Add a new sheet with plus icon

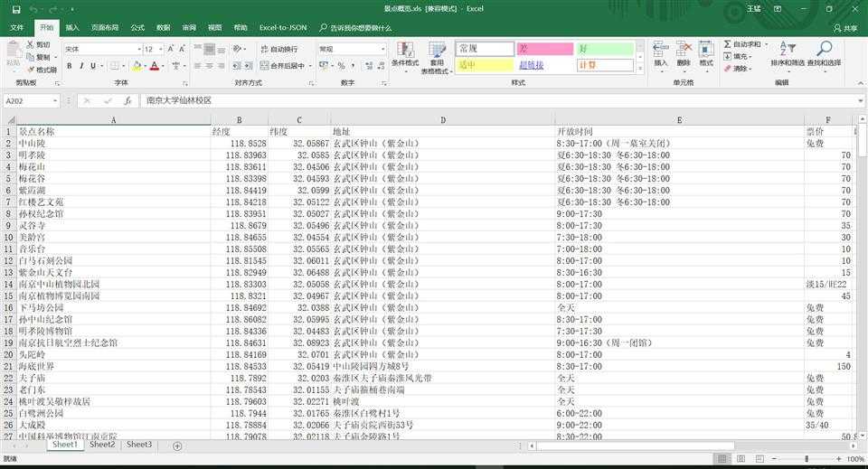pos(177,446)
